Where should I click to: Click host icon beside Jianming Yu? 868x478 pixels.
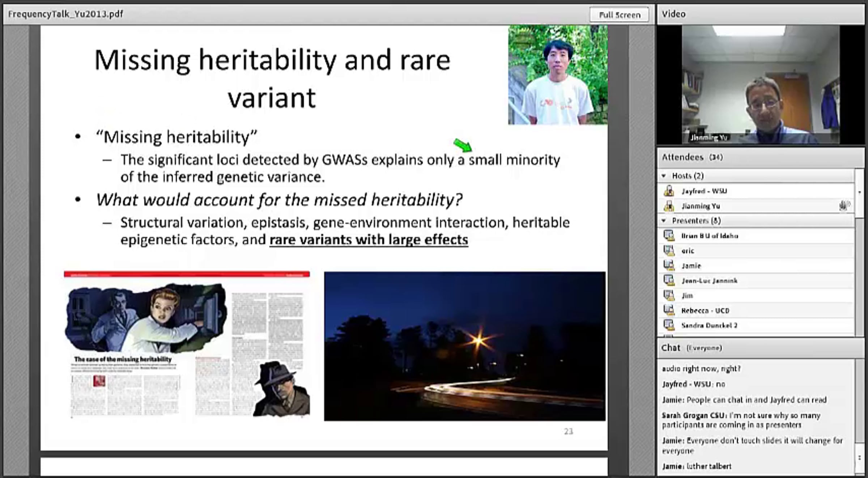[x=669, y=206]
